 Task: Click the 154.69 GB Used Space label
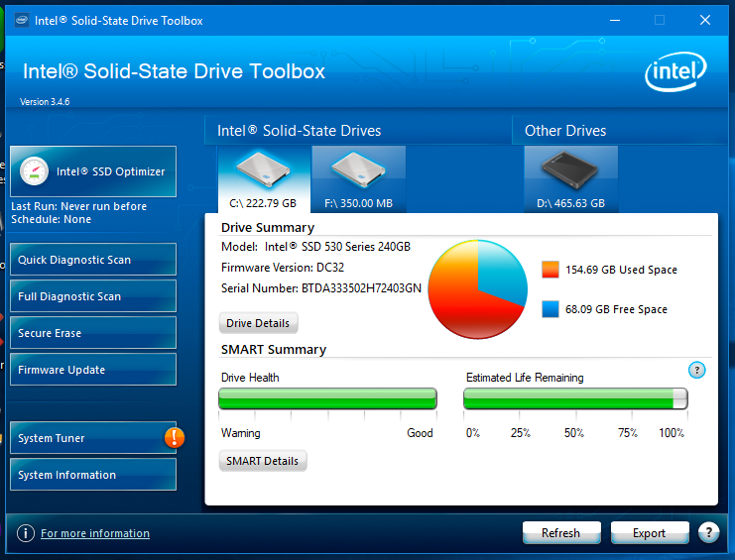[x=621, y=270]
